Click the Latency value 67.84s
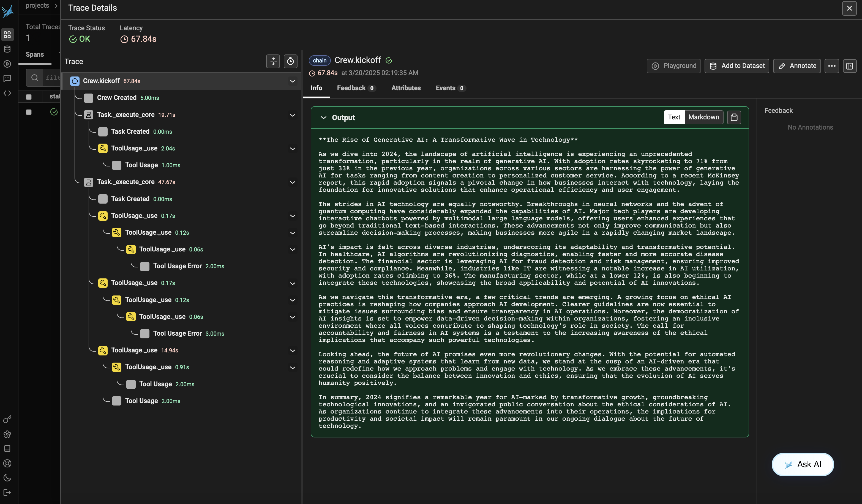Screen dimensions: 862x504 pos(144,39)
